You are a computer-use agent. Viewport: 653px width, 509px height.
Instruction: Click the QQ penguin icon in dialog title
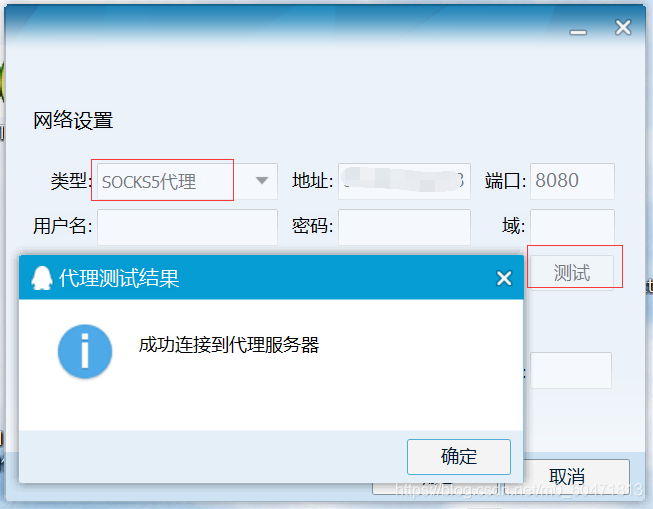pos(42,278)
